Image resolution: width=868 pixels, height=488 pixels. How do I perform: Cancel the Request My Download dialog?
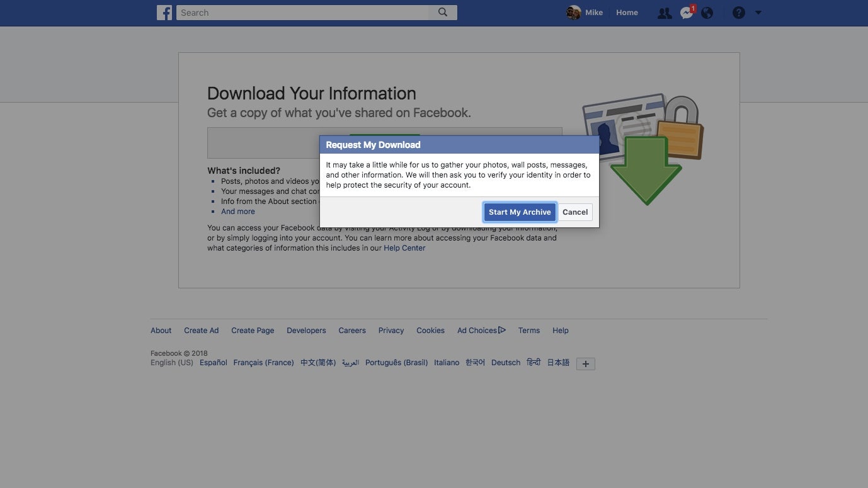575,212
